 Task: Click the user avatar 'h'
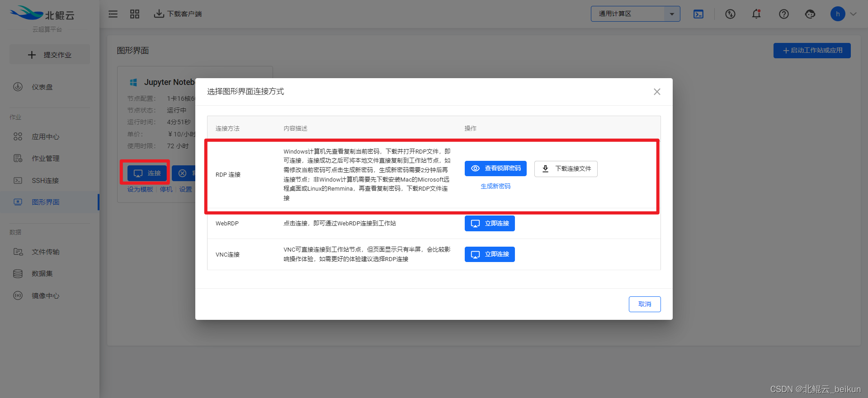pos(838,14)
